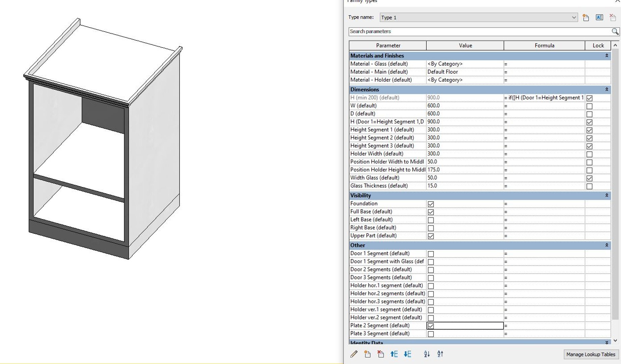Enable Left Base visibility
Screen dimensions: 621x364
pyautogui.click(x=431, y=220)
